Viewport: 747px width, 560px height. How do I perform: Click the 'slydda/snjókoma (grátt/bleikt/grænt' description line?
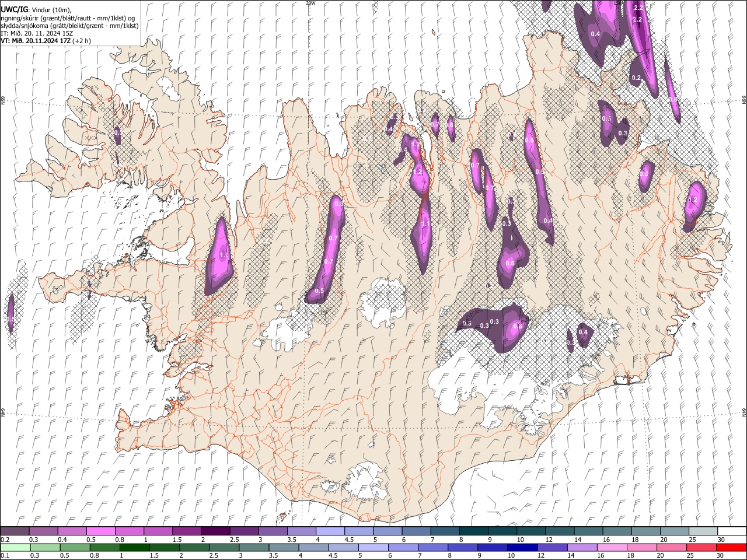tap(69, 26)
